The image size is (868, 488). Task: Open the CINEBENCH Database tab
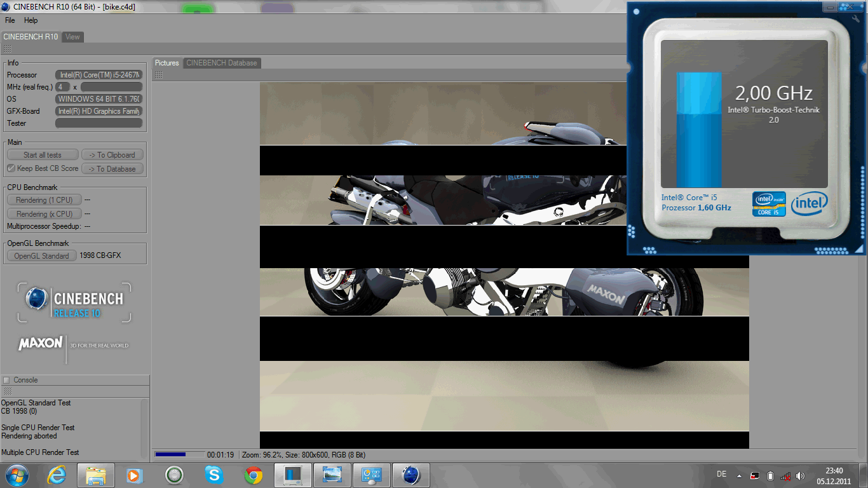[222, 63]
